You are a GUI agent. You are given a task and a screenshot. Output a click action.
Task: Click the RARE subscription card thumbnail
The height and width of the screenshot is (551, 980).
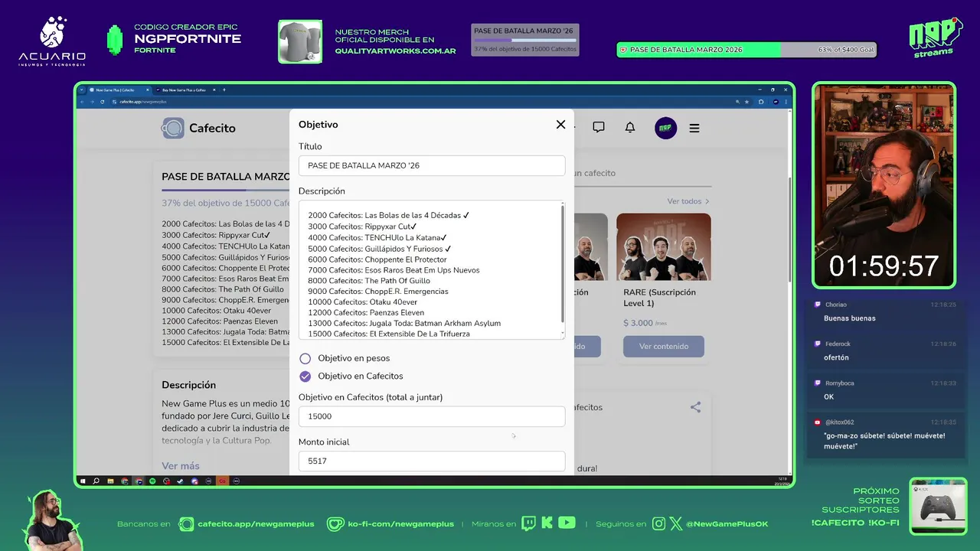click(x=664, y=247)
